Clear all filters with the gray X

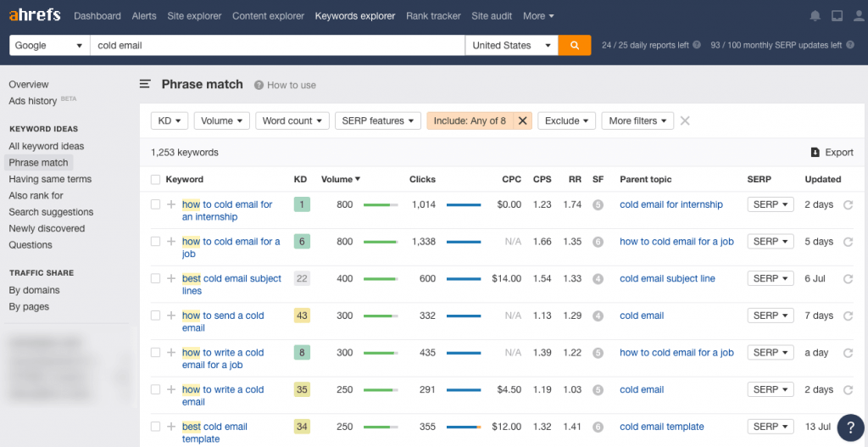tap(685, 120)
